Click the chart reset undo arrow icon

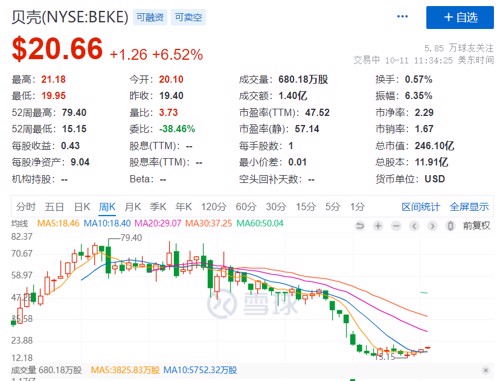pyautogui.click(x=360, y=226)
